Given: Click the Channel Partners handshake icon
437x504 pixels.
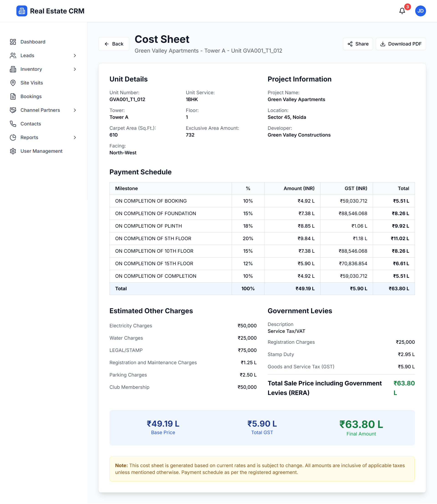Looking at the screenshot, I should [13, 110].
